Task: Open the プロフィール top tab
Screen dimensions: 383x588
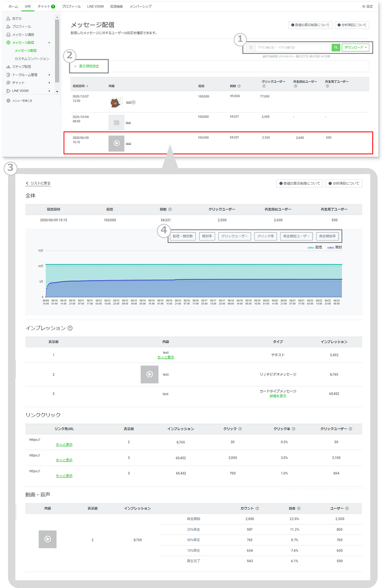Action: click(71, 7)
